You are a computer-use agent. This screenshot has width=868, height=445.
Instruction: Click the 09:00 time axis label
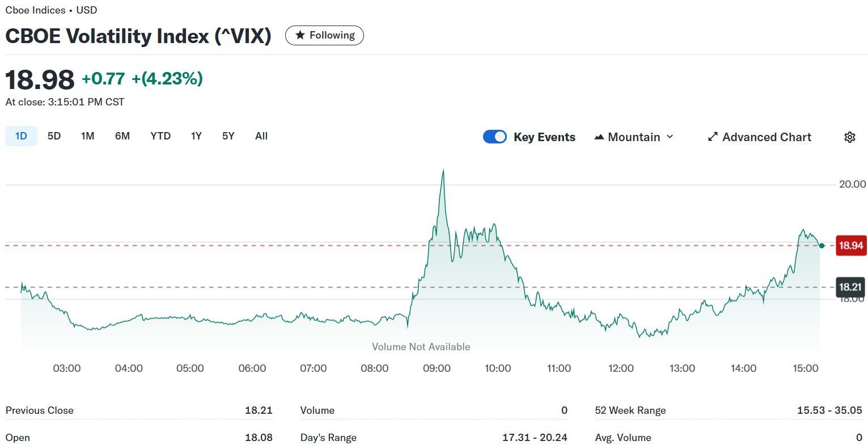tap(437, 368)
